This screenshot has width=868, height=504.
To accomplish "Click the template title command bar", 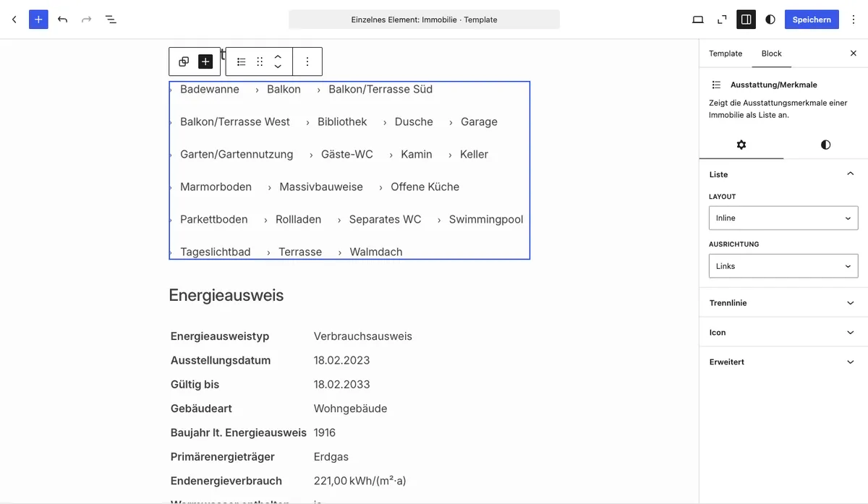I will pos(424,20).
